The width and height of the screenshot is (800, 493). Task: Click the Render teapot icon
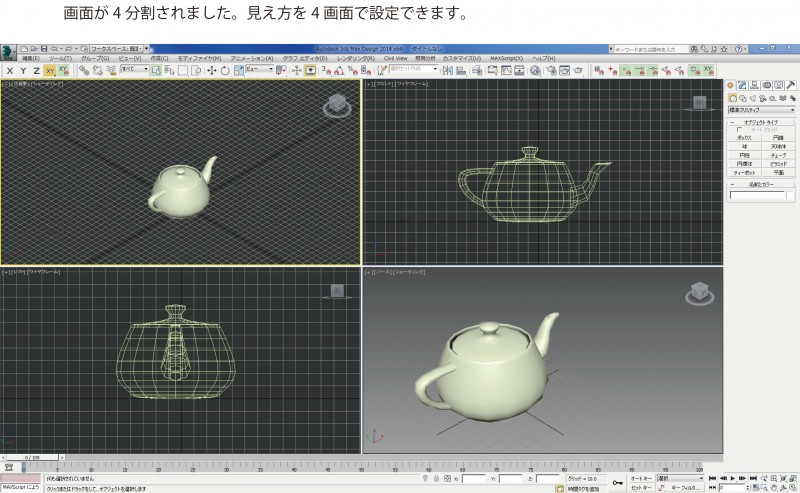point(578,70)
